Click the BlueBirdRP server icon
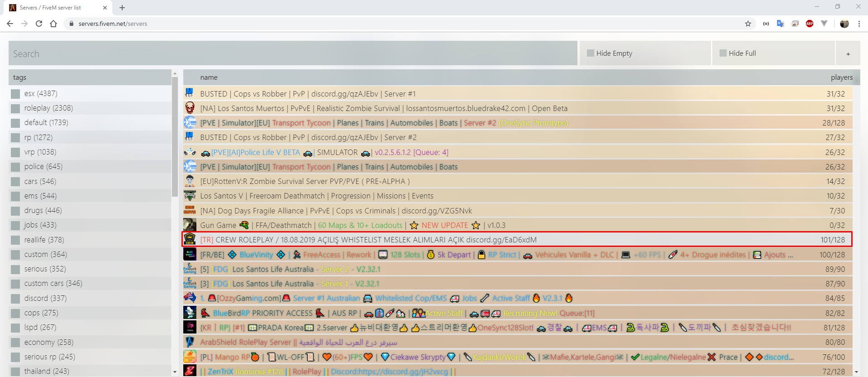This screenshot has height=377, width=868. (190, 313)
